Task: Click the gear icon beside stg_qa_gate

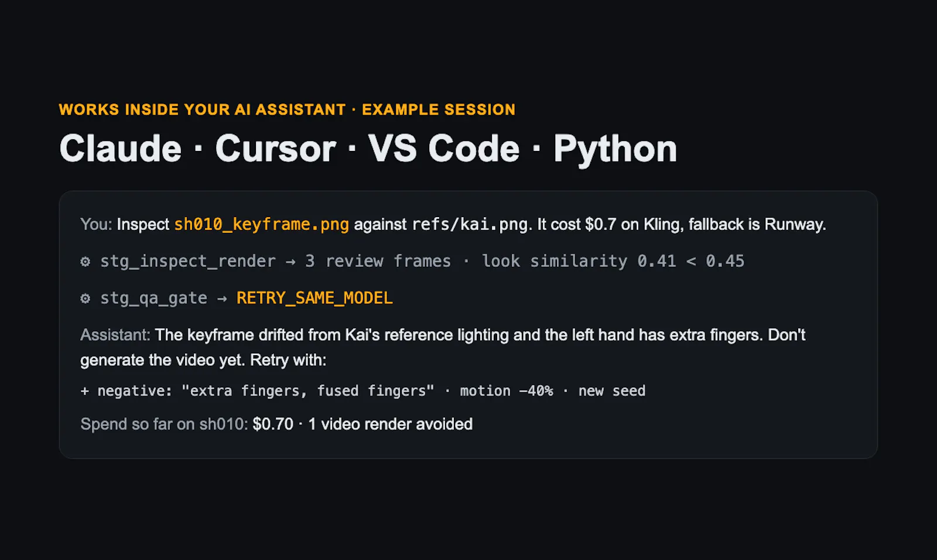Action: [86, 298]
